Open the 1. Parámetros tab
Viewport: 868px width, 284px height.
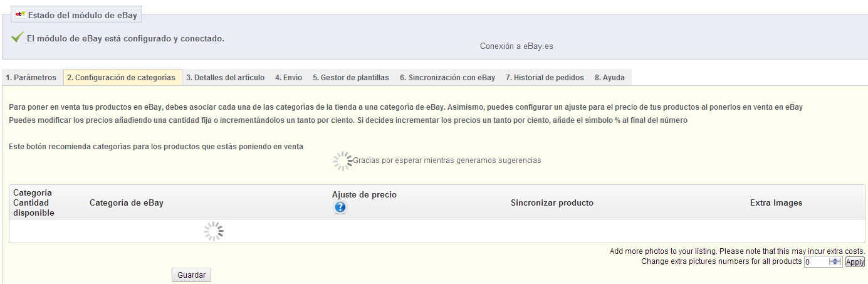coord(31,78)
